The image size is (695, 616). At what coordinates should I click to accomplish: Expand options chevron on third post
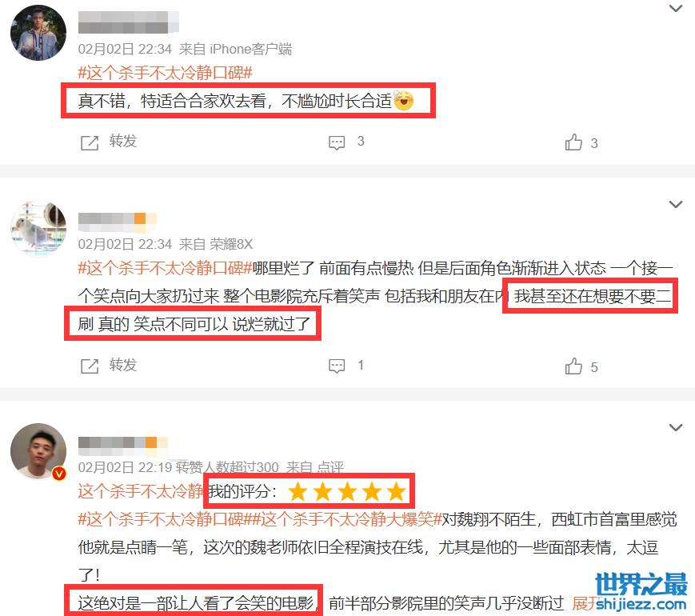(x=676, y=427)
